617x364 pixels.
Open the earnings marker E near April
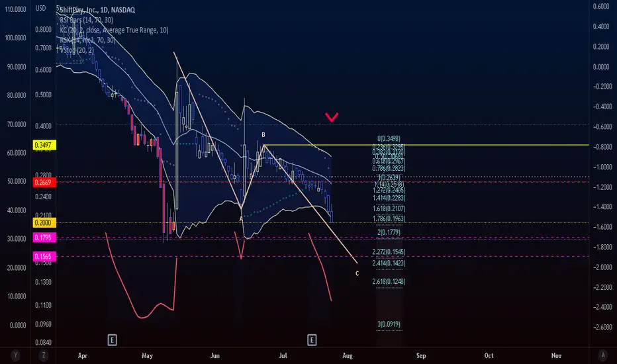tap(112, 340)
